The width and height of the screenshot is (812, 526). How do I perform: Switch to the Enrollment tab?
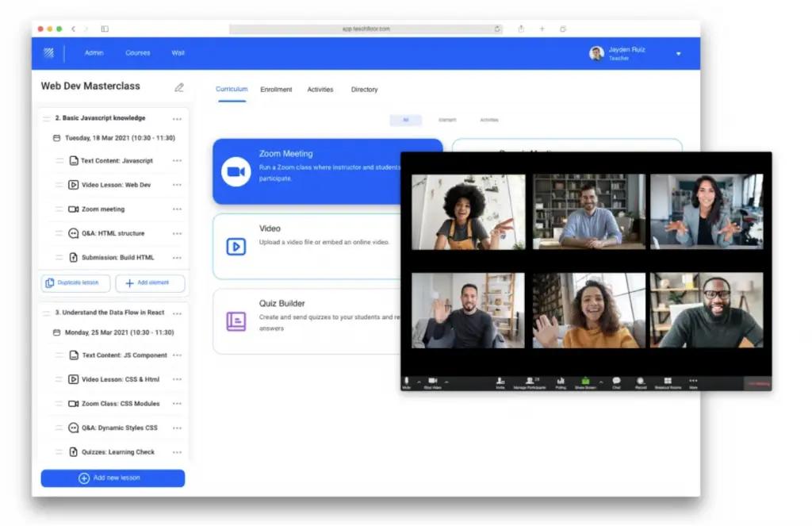[x=276, y=90]
